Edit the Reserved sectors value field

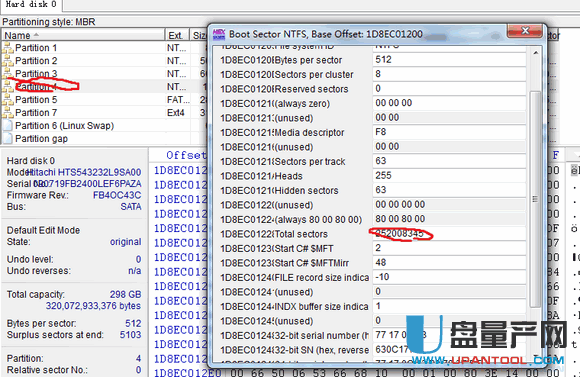[x=449, y=89]
